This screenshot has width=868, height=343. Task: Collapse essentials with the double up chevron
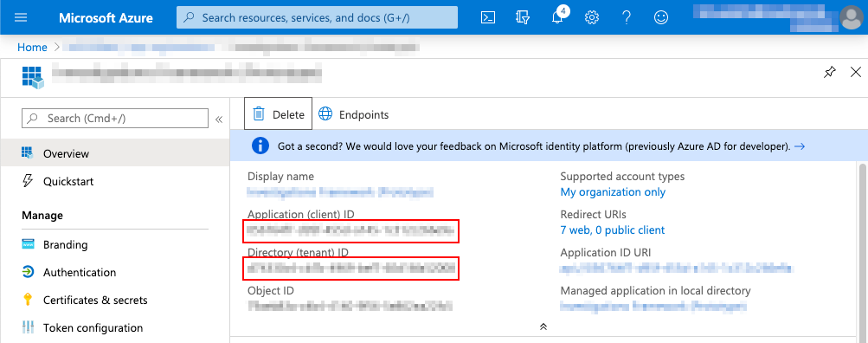(x=543, y=327)
